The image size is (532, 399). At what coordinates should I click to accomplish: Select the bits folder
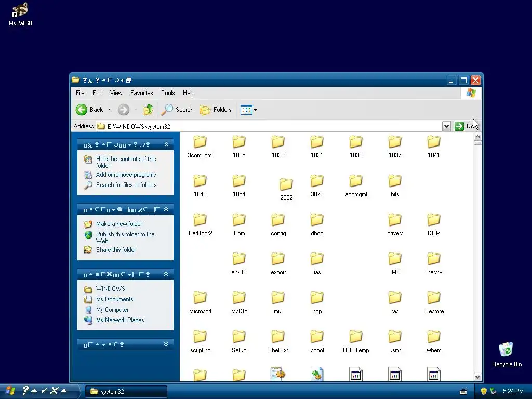[395, 186]
